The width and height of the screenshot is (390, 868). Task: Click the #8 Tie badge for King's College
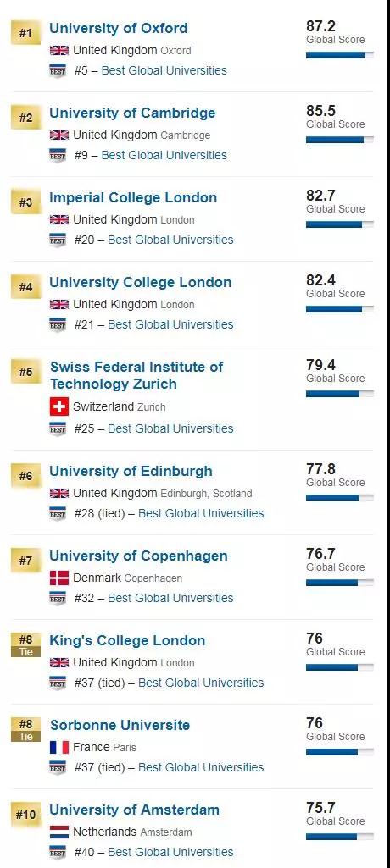click(25, 645)
